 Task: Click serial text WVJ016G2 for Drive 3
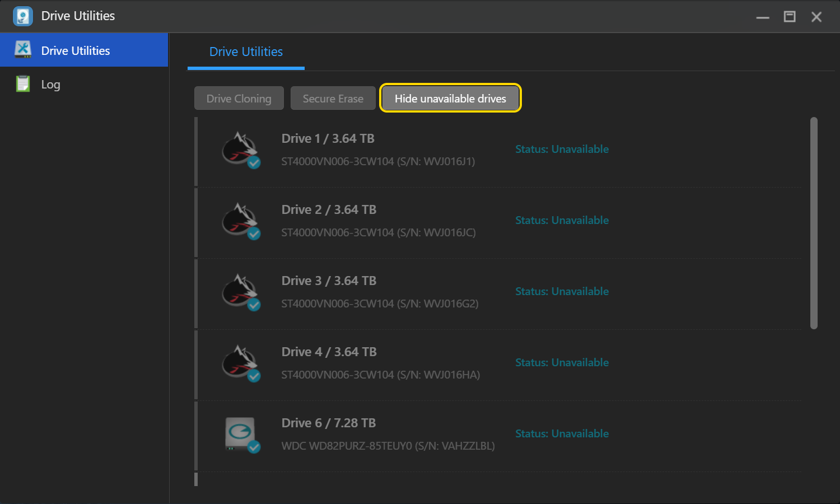[450, 304]
